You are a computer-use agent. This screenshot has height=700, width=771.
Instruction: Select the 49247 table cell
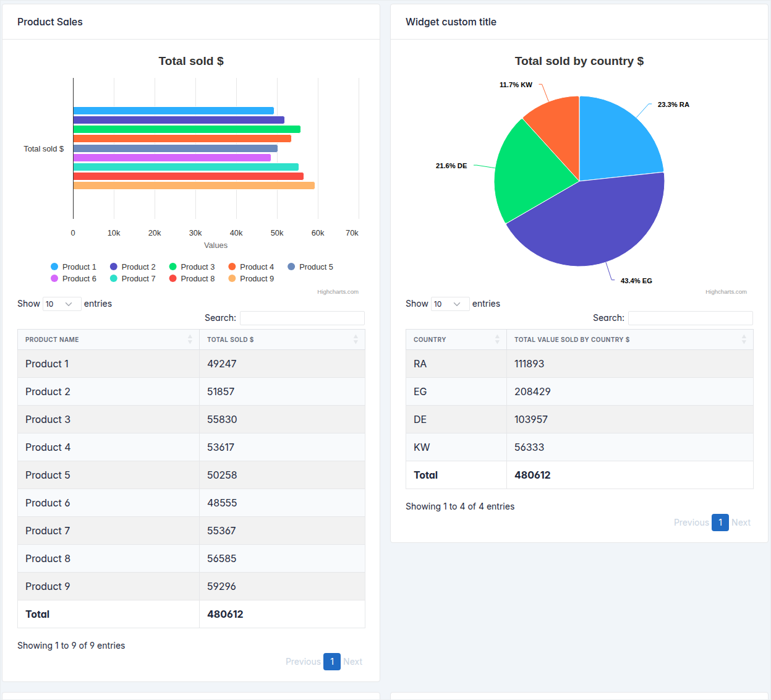282,364
